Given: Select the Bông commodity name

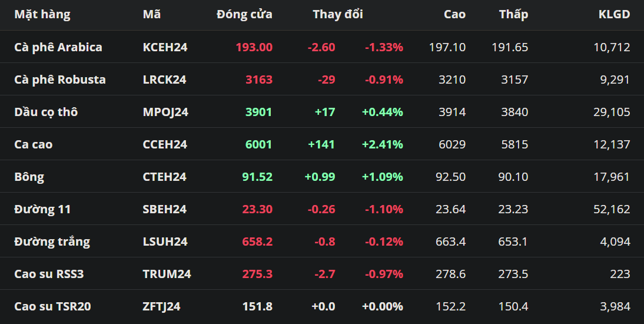Looking at the screenshot, I should point(29,177).
